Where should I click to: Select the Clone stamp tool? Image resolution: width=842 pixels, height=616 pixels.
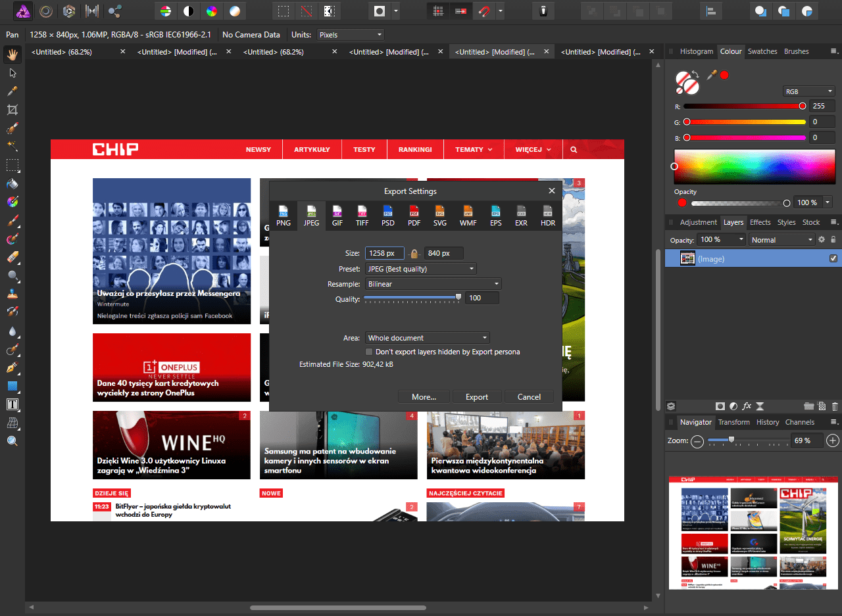pyautogui.click(x=12, y=294)
